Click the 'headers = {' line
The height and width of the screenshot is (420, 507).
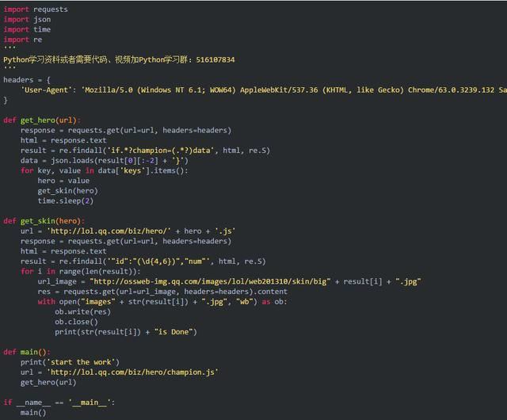click(27, 79)
